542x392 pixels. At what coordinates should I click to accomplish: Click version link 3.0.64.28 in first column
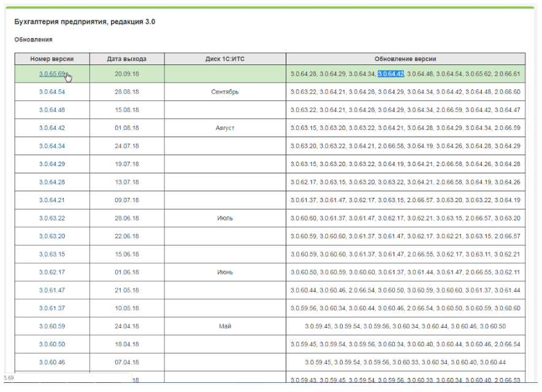52,182
